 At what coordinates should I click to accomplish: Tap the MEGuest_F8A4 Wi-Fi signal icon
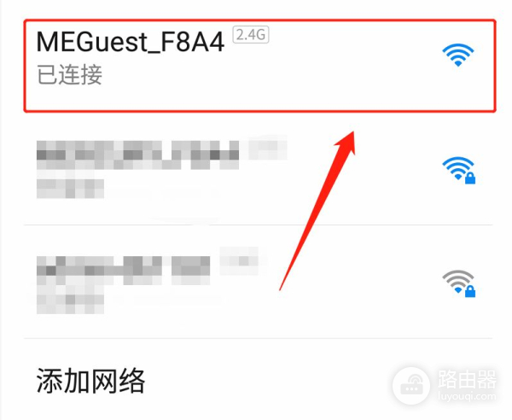[x=457, y=55]
